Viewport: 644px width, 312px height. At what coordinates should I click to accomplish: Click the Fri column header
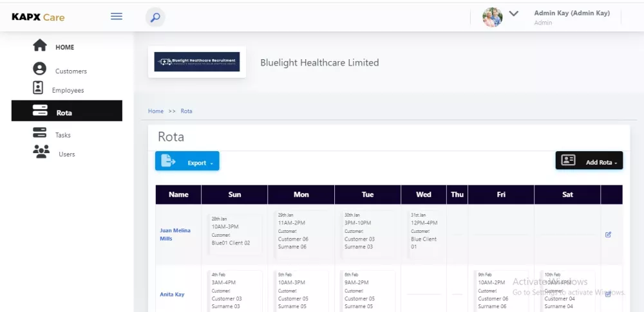point(501,194)
